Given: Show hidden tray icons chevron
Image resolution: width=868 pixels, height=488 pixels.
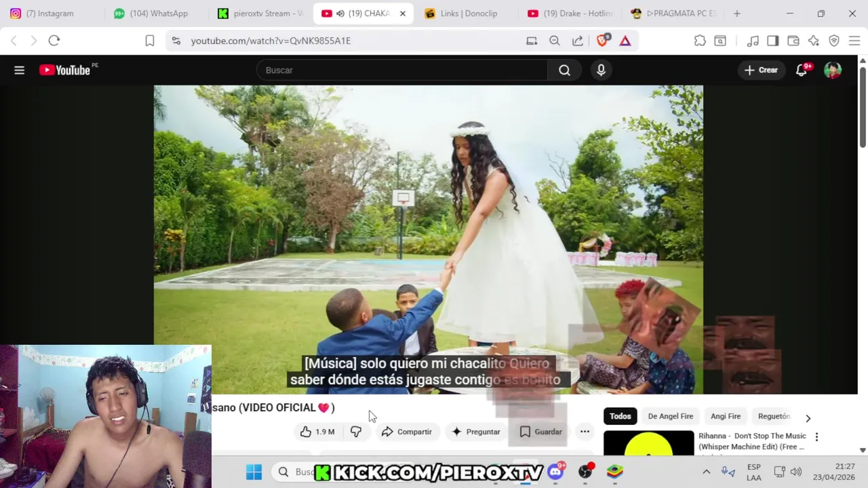Looking at the screenshot, I should tap(706, 472).
